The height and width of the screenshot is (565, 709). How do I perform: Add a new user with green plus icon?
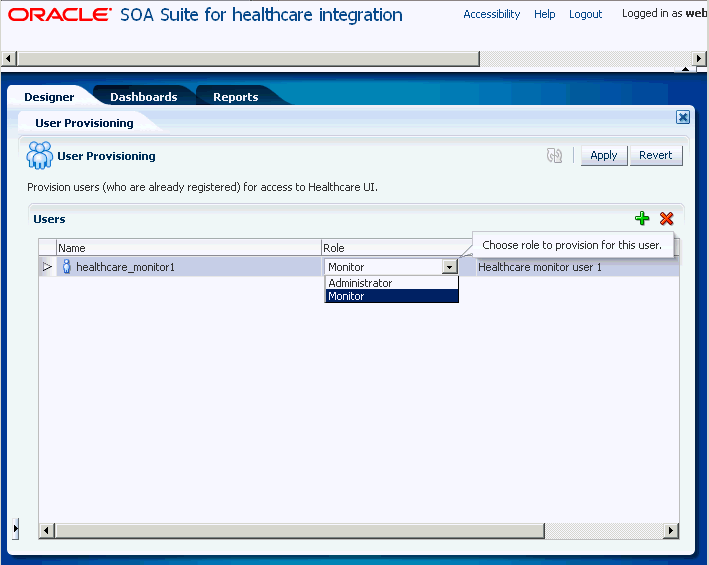point(642,218)
